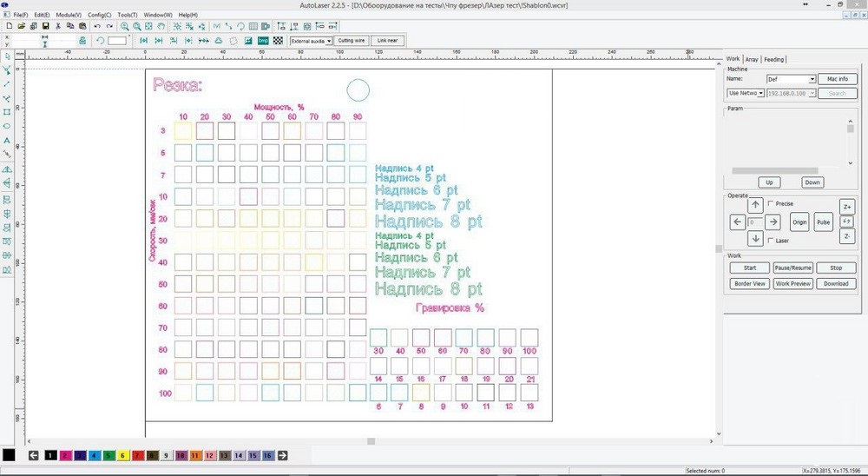Enable the Precise checkbox
Viewport: 868px width, 476px height.
point(771,203)
